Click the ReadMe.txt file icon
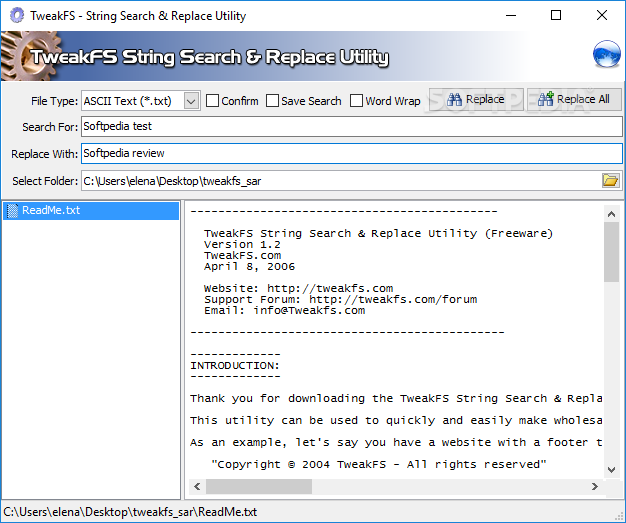The width and height of the screenshot is (626, 523). 12,210
